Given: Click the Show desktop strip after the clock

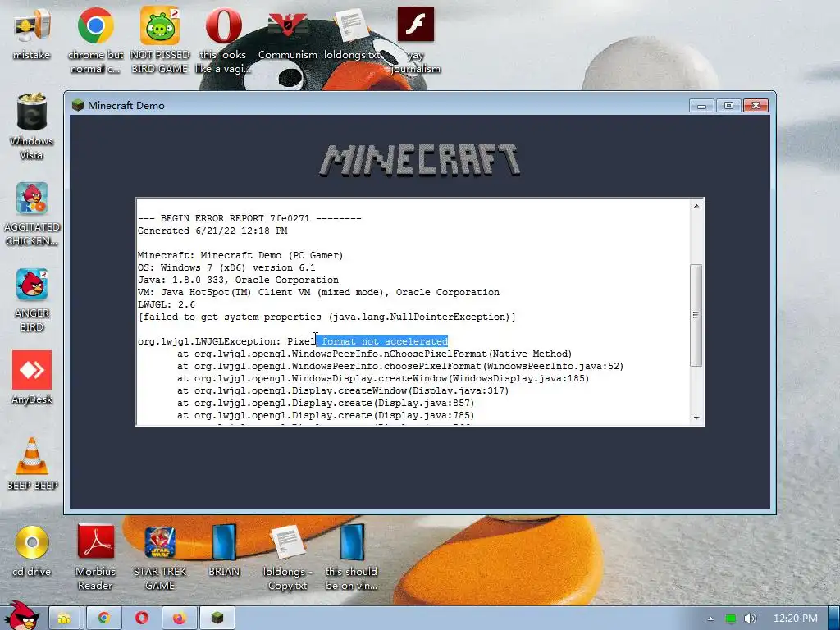Looking at the screenshot, I should point(833,619).
